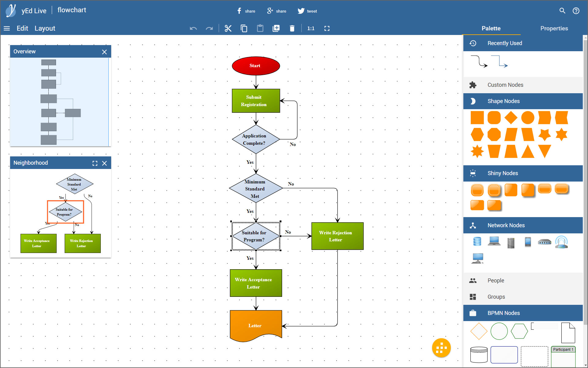
Task: Select an orange rectangle shape node
Action: click(x=477, y=118)
